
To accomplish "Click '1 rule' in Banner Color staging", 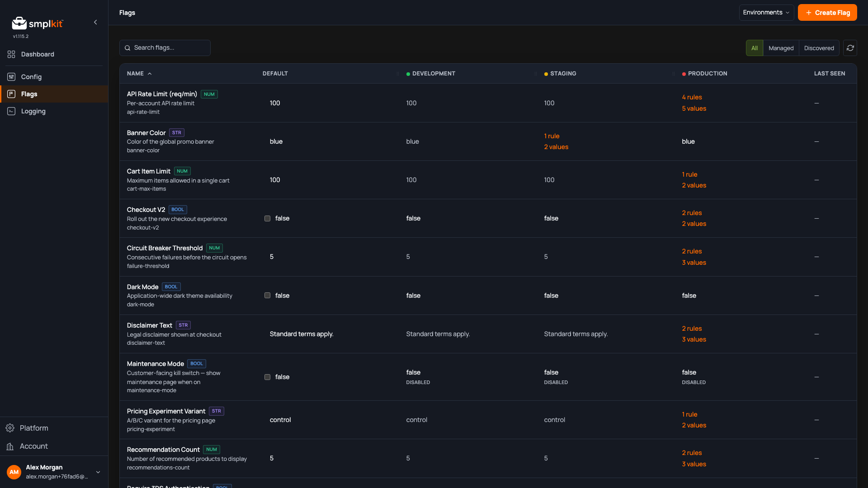I will tap(552, 136).
